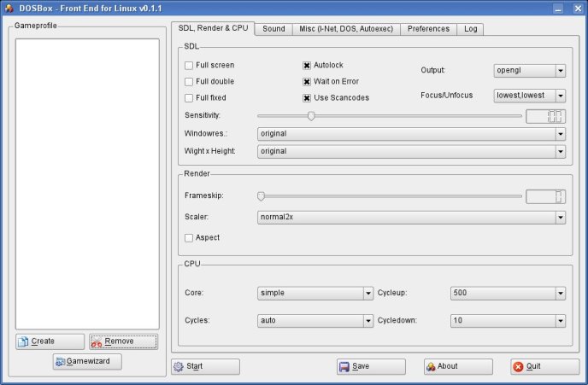Click the document icon on Create

click(x=23, y=341)
